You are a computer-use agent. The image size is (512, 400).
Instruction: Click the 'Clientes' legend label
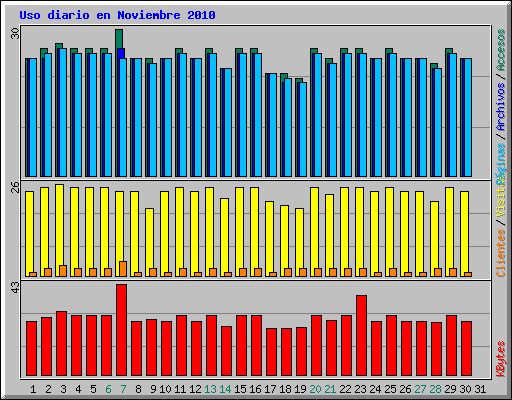(501, 253)
